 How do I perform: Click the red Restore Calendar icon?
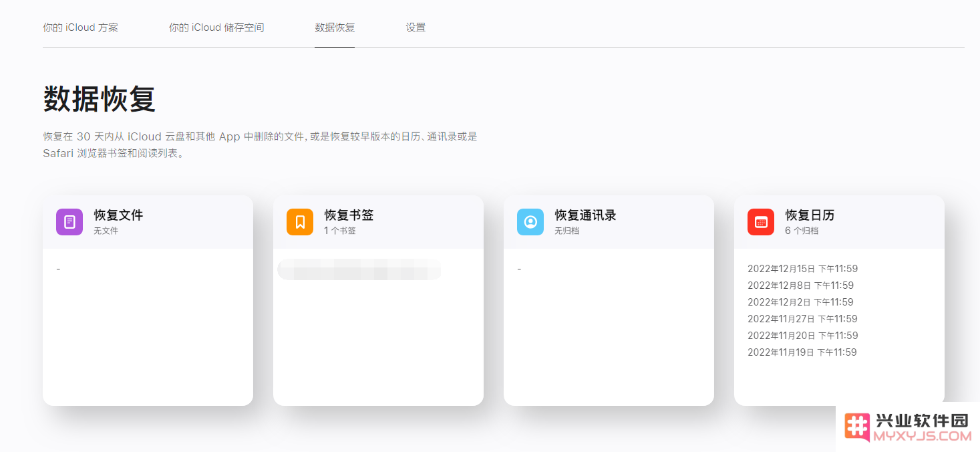(x=761, y=222)
